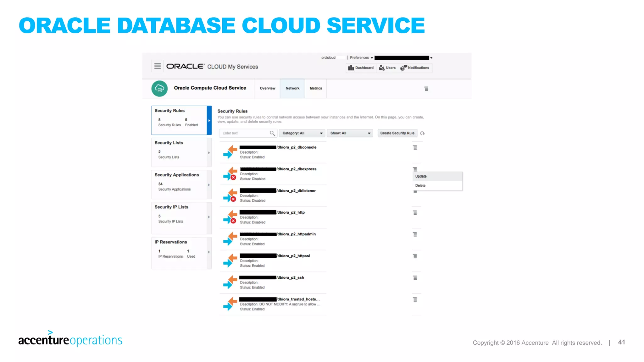644x362 pixels.
Task: Click the ora_trusted_hosts rule arrows icon
Action: (x=230, y=304)
